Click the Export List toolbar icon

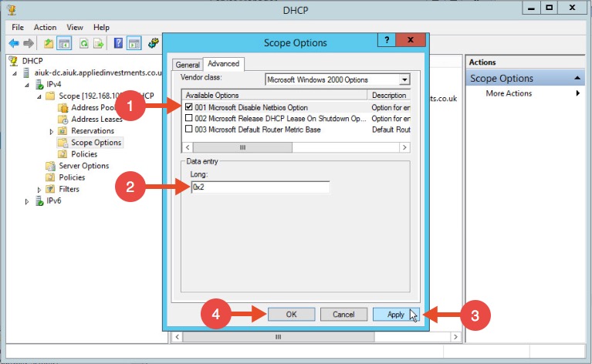(x=99, y=43)
